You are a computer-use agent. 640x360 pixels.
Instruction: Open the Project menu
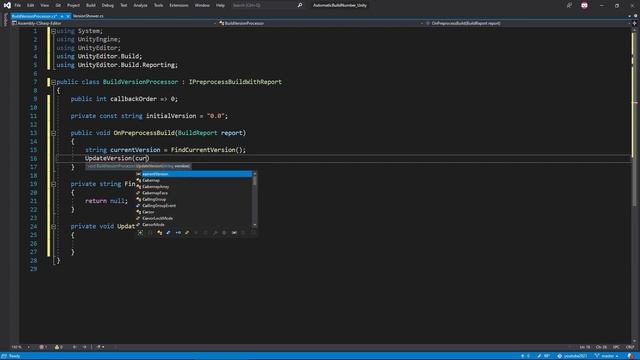coord(73,5)
